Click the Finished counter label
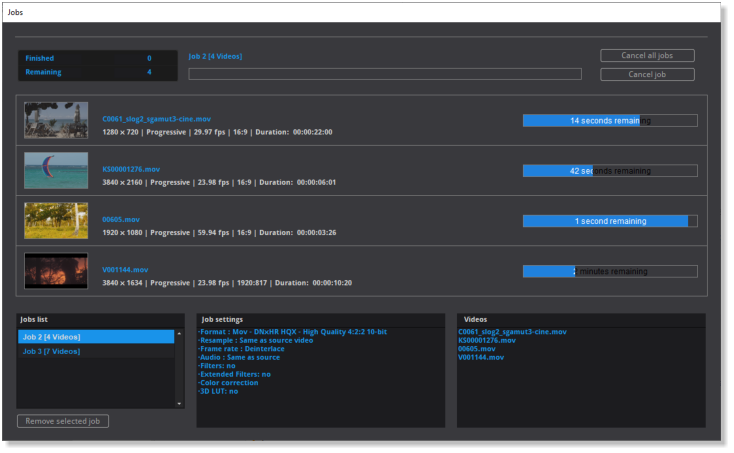Image resolution: width=734 pixels, height=453 pixels. tap(39, 58)
